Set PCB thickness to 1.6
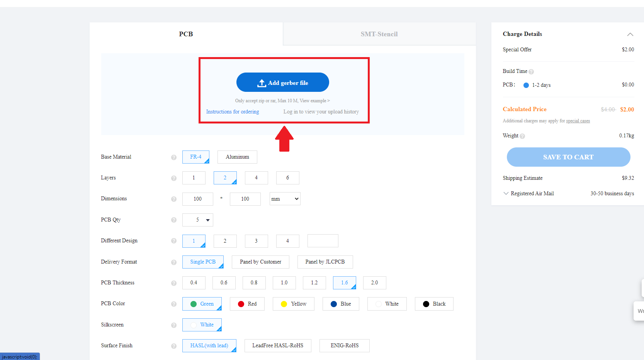Image resolution: width=644 pixels, height=360 pixels. [x=345, y=283]
